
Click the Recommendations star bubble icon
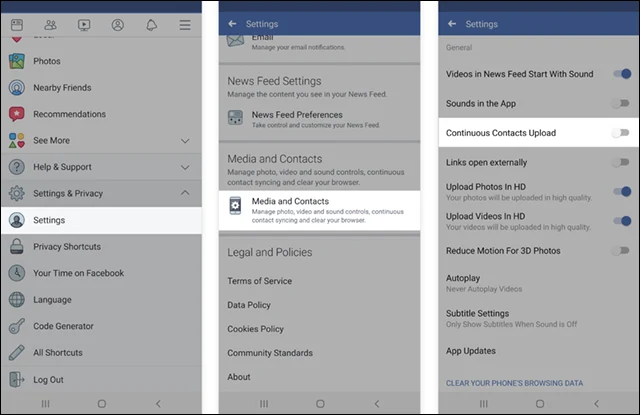coord(17,114)
